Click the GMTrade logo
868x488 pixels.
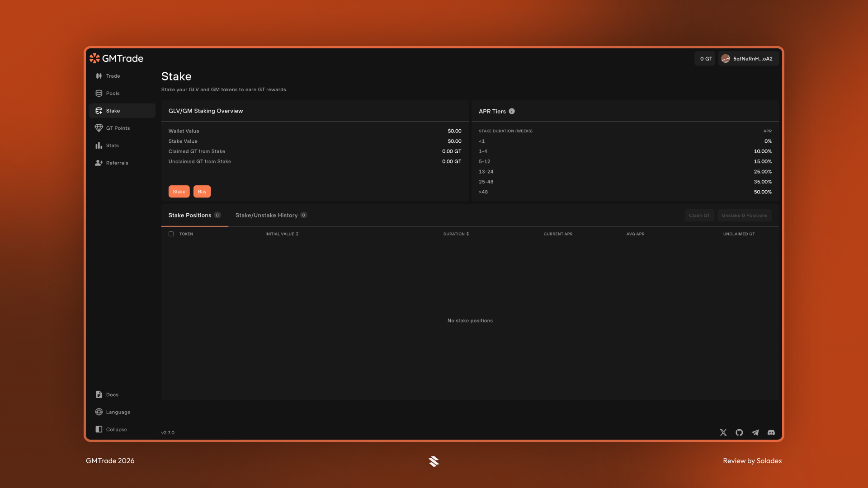click(116, 58)
